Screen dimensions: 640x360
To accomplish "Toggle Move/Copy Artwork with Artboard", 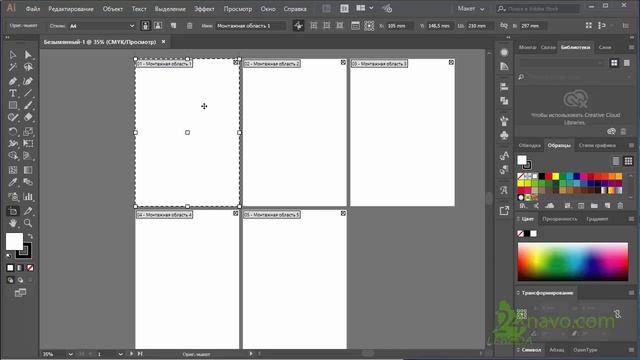I will point(298,26).
